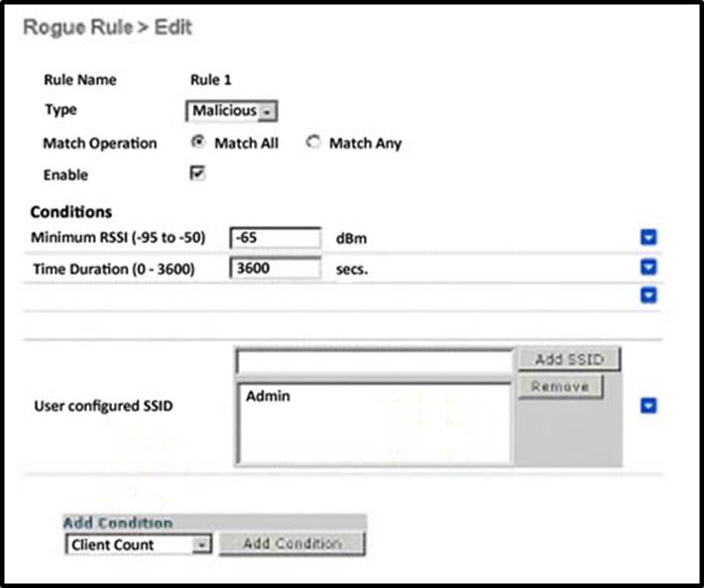Click blue arrow icon beside Minimum RSSI
The height and width of the screenshot is (588, 704).
[649, 238]
